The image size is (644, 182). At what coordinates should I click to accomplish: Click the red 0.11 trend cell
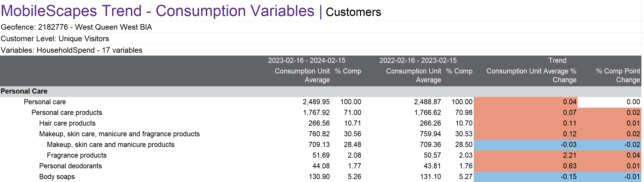click(525, 124)
